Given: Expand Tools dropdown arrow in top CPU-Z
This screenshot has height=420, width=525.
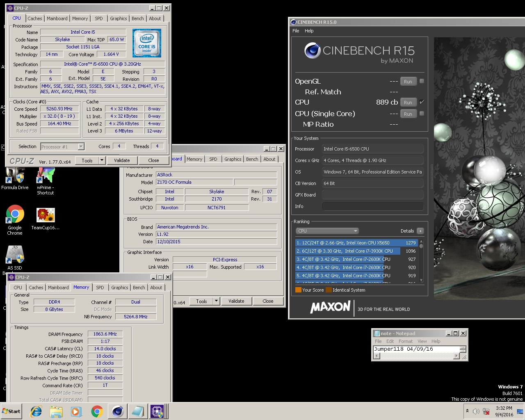Looking at the screenshot, I should pyautogui.click(x=102, y=160).
